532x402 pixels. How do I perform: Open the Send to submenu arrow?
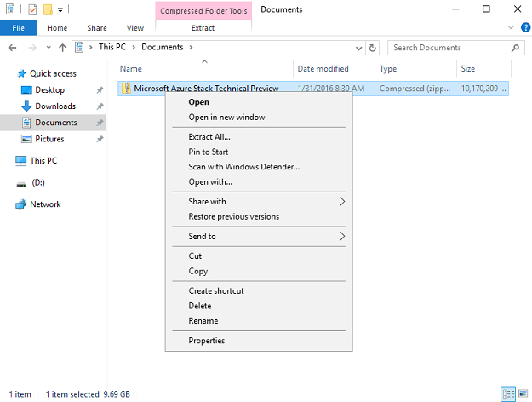342,236
